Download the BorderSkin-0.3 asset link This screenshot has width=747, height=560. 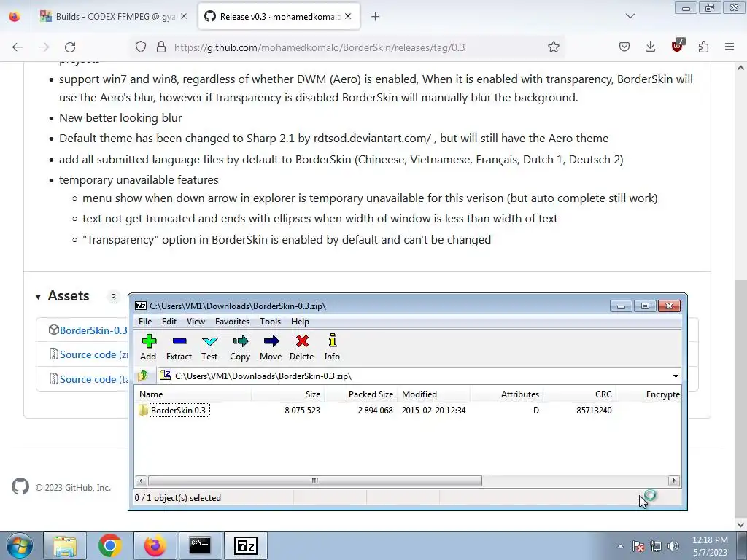tap(93, 330)
